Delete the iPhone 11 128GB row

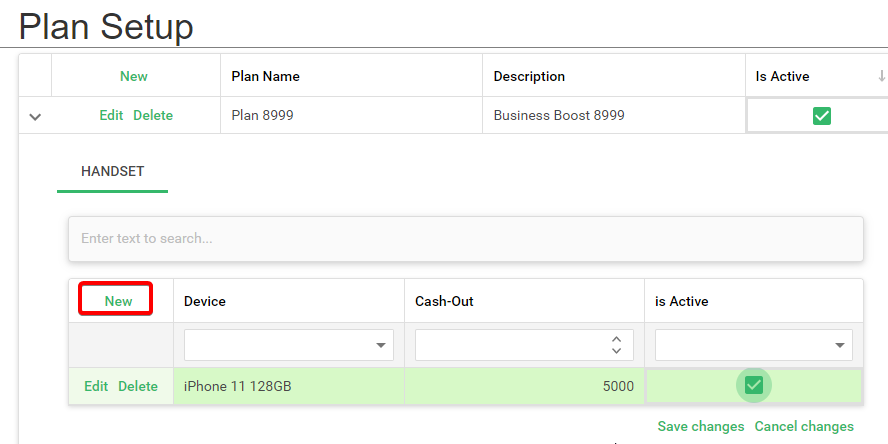(x=138, y=386)
